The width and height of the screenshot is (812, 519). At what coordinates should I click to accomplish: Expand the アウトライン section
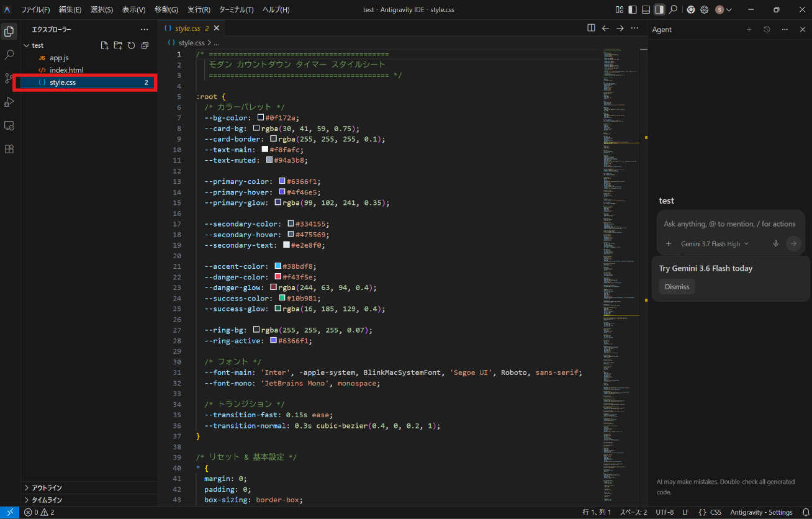click(x=89, y=488)
